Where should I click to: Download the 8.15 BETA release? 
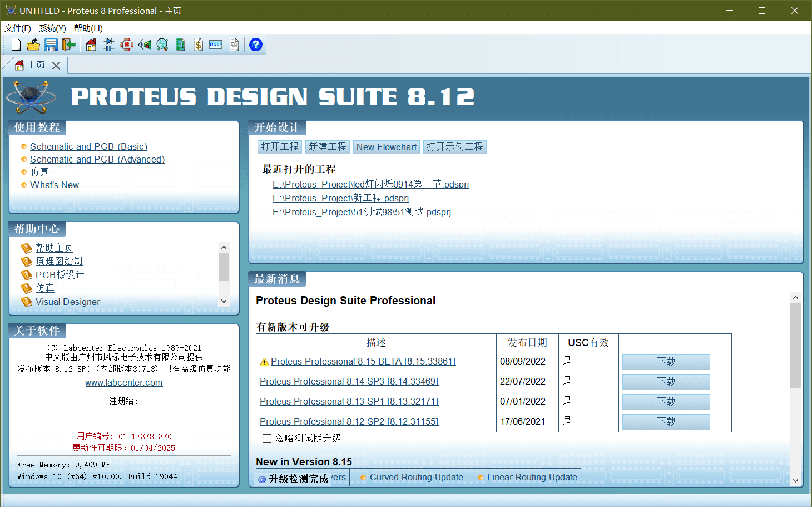666,362
